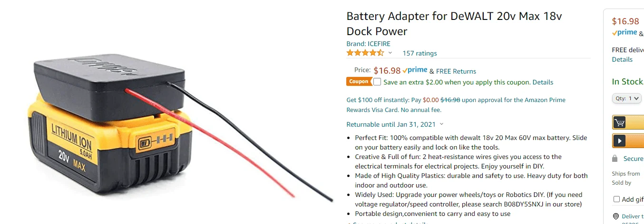Screen dimensions: 644x224
Task: Click the shopping cart icon button
Action: click(619, 123)
